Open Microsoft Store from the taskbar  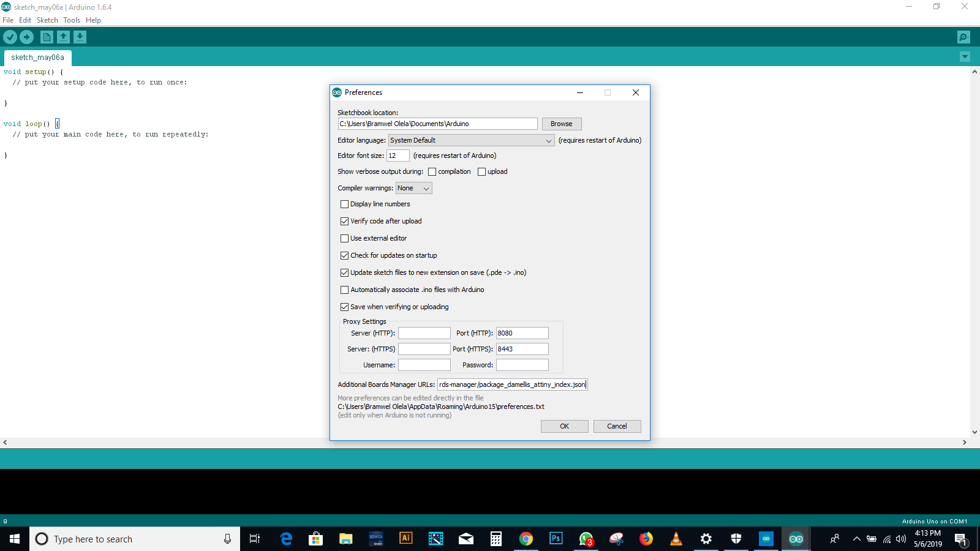point(316,539)
